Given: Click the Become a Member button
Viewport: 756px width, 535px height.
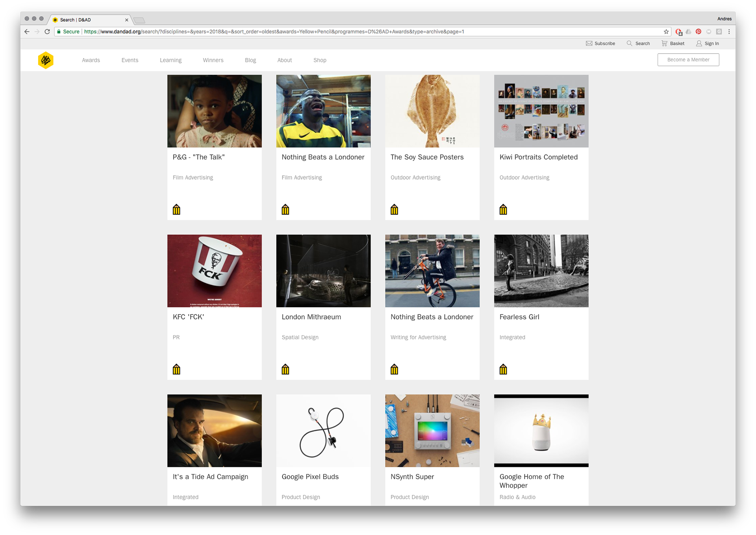Looking at the screenshot, I should tap(688, 60).
